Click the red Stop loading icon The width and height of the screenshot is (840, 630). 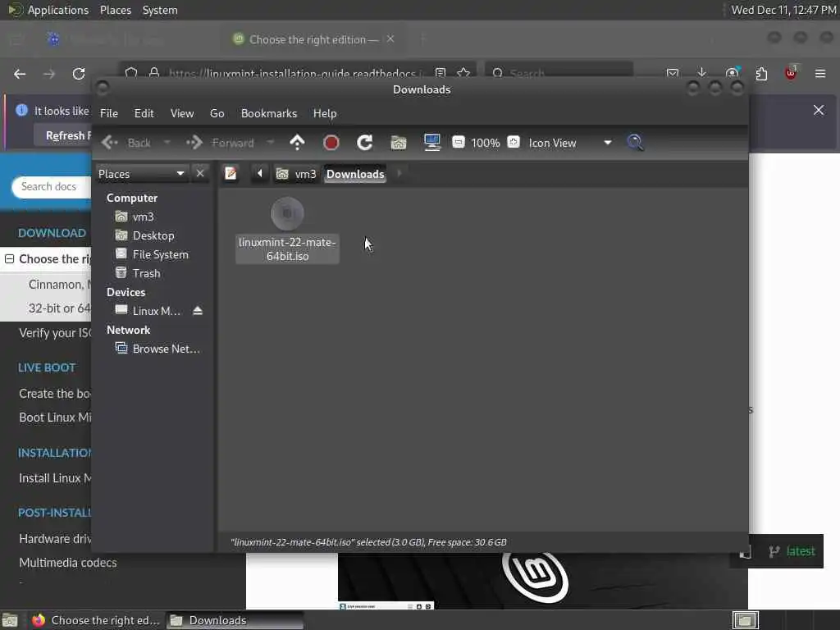331,143
